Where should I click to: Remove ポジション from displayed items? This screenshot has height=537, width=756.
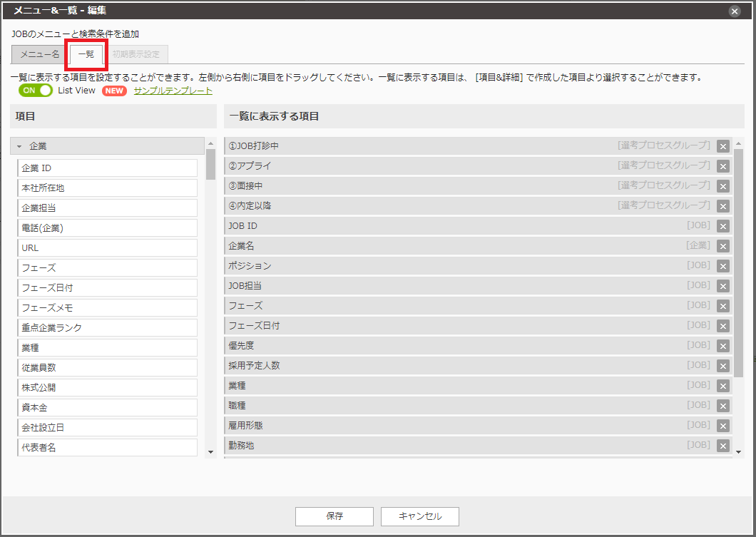(x=722, y=266)
